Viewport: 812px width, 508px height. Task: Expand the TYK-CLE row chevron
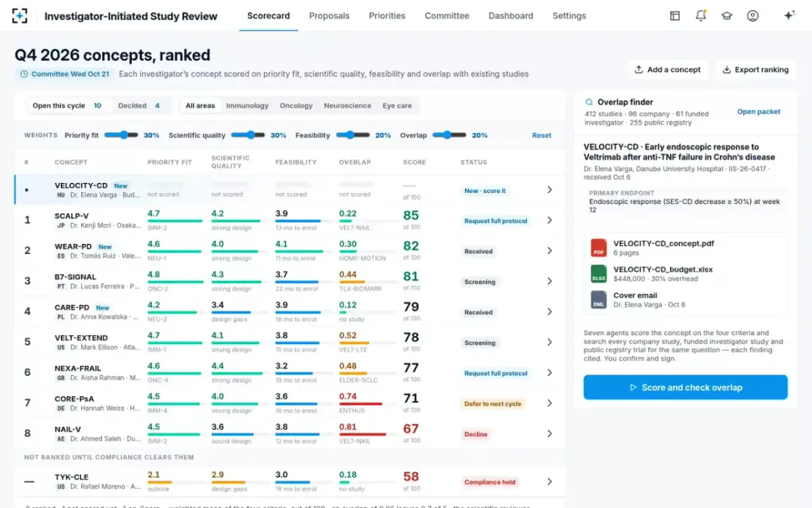pos(549,482)
